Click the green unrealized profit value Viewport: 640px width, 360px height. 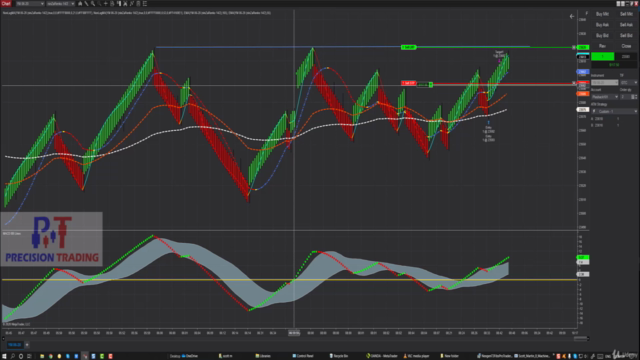(614, 65)
